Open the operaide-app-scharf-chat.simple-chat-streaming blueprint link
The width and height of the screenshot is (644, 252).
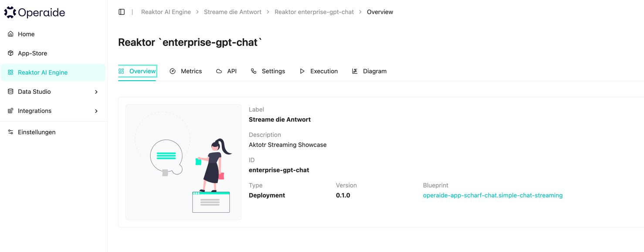point(493,195)
